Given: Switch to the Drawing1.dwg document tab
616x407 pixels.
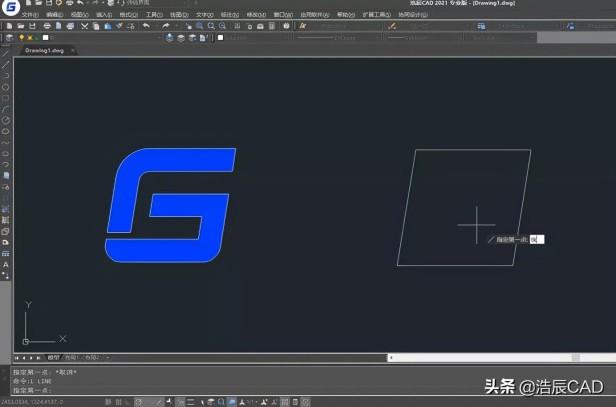Looking at the screenshot, I should pyautogui.click(x=44, y=51).
